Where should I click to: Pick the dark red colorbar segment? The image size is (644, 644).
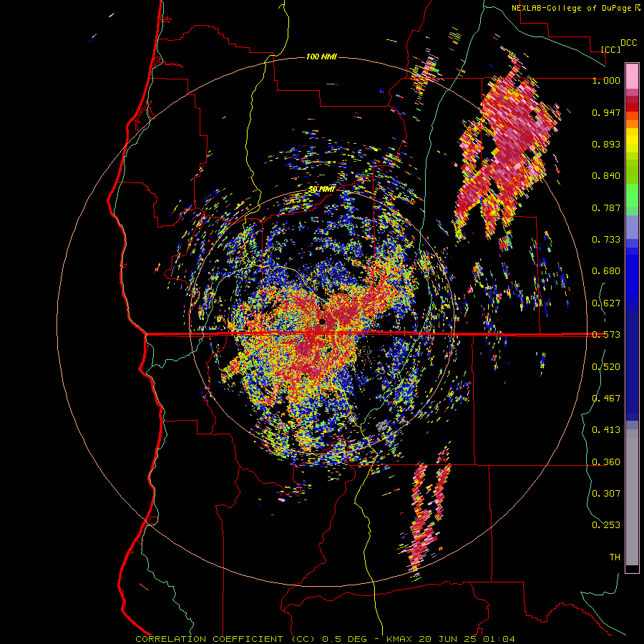click(632, 107)
